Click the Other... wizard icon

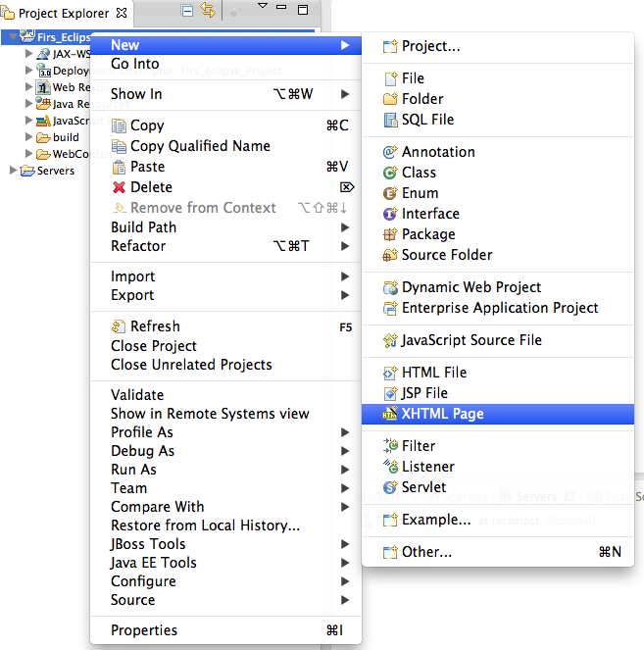[390, 552]
